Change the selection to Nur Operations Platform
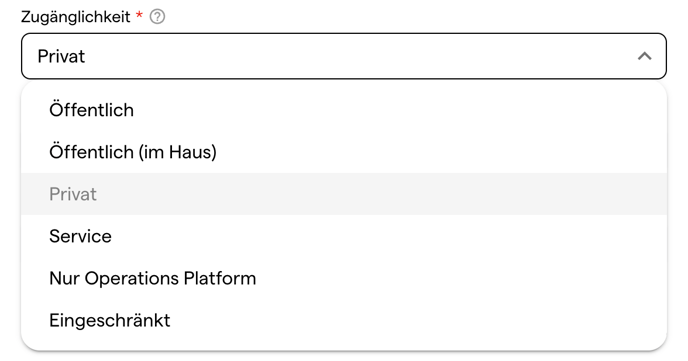688x361 pixels. tap(344, 278)
